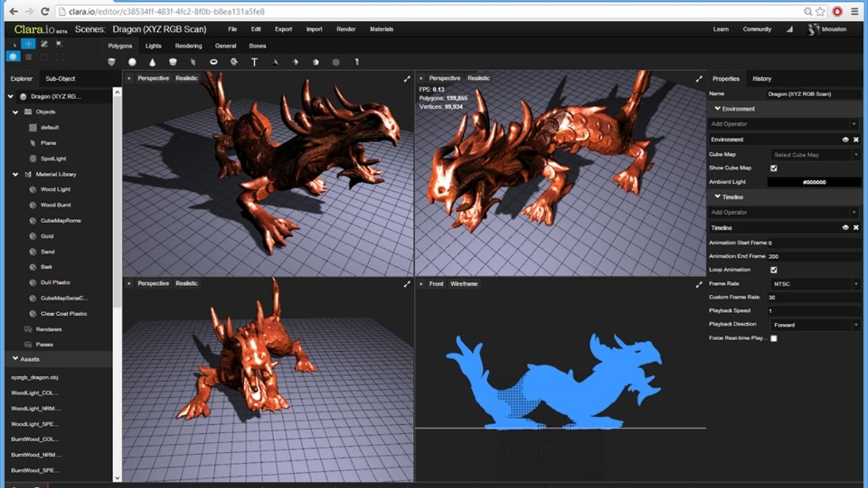Select the Text creation tool
Screen dimensions: 868x488
(x=254, y=62)
